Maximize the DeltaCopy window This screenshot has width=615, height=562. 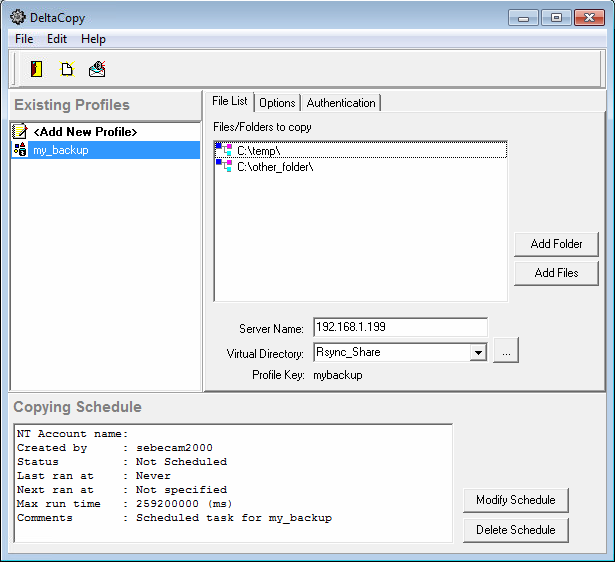556,18
